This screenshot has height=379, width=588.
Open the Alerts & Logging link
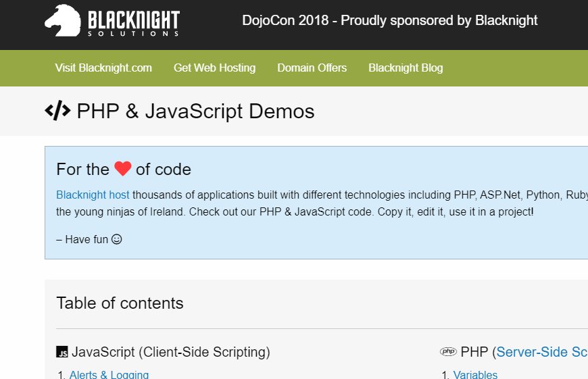(109, 374)
